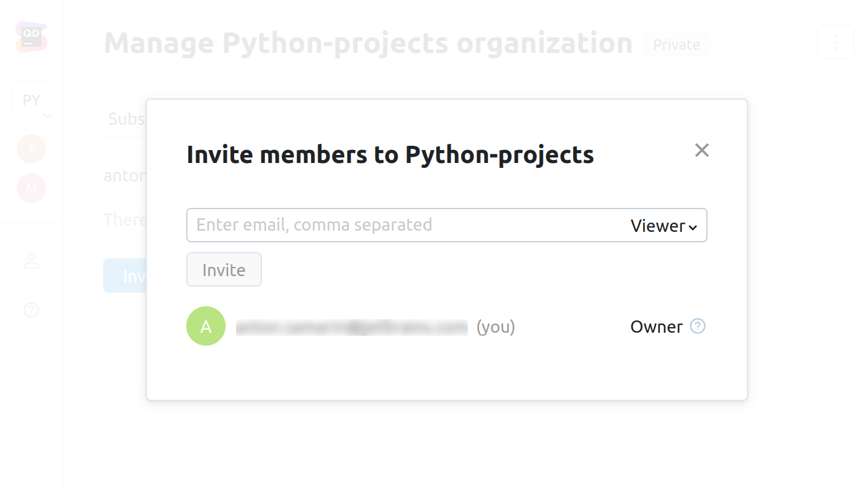Click the Qodana QD logo

[x=31, y=37]
